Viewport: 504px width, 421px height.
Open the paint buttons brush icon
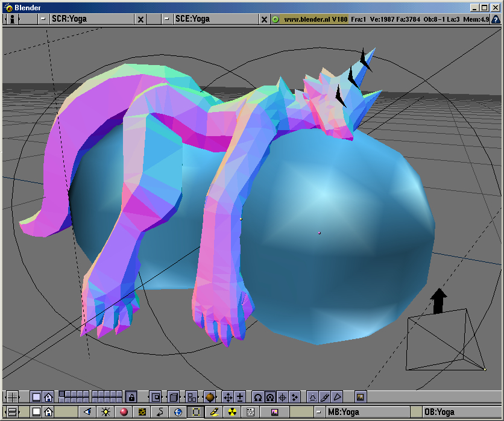213,412
